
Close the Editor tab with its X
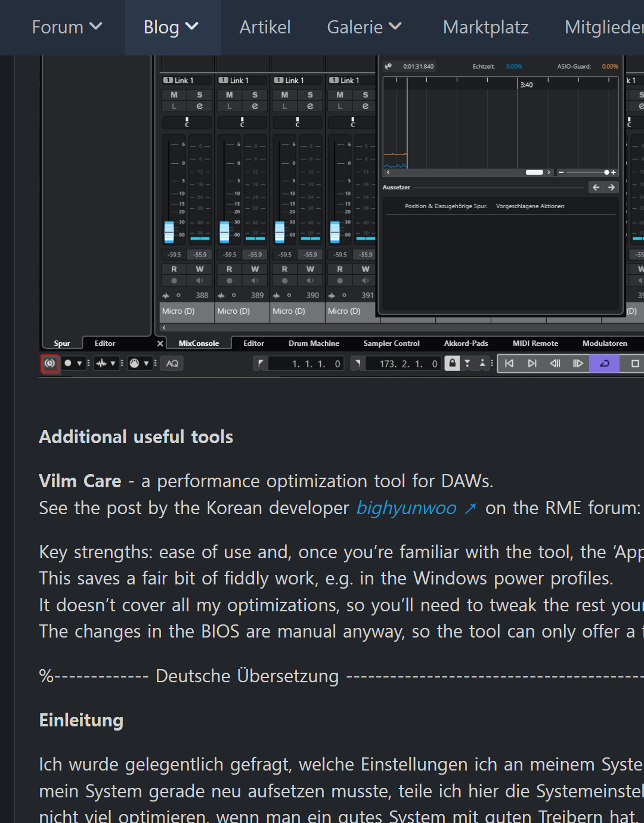pos(159,343)
